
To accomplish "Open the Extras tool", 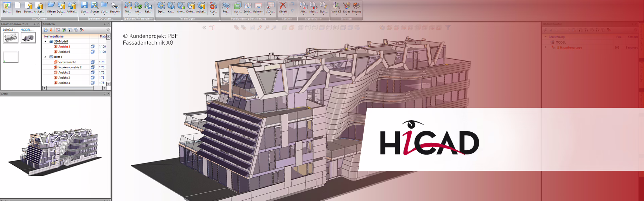I will (346, 7).
